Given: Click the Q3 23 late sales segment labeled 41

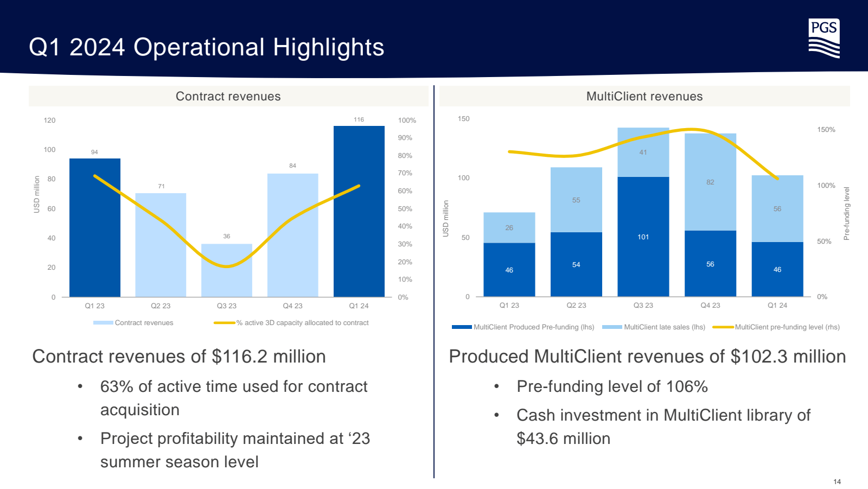Looking at the screenshot, I should click(x=643, y=153).
